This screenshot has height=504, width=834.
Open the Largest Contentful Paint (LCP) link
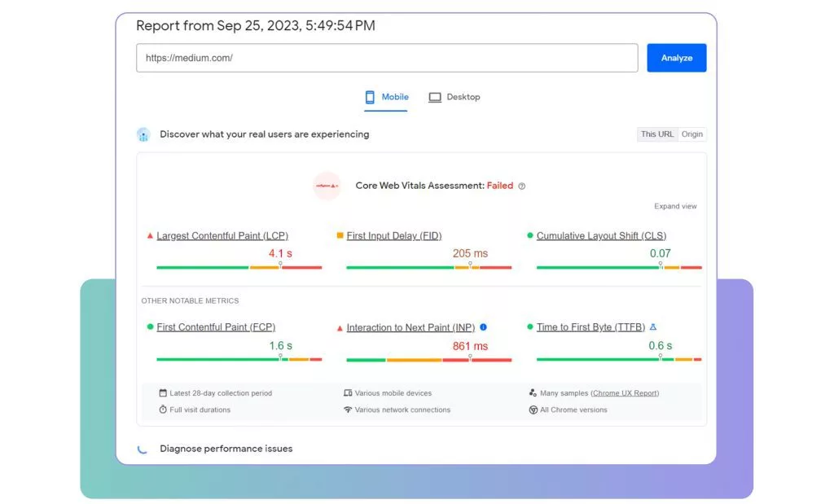tap(222, 235)
